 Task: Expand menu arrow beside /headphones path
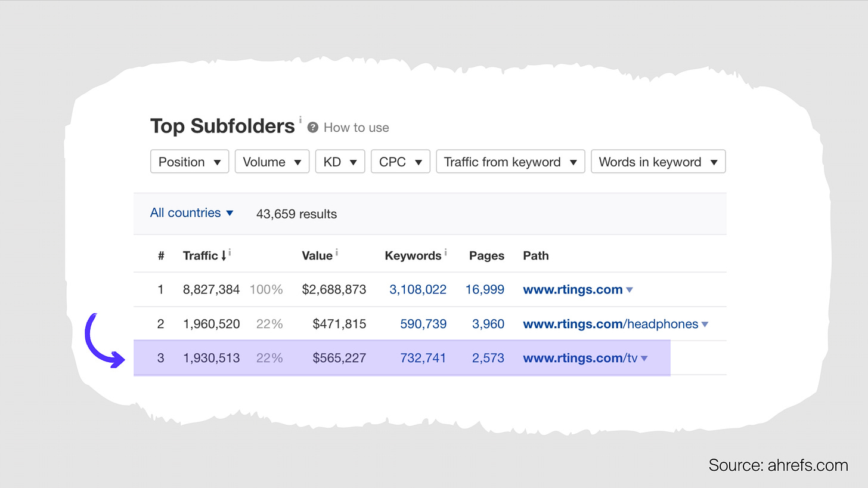coord(705,325)
